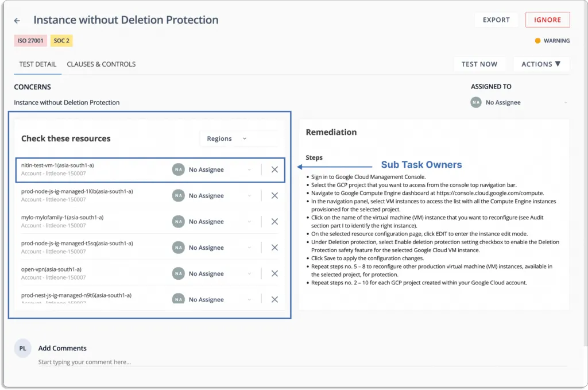Screen dimensions: 588x390
Task: Click NA avatar for mylo-mylofamily-1 row
Action: tap(179, 222)
